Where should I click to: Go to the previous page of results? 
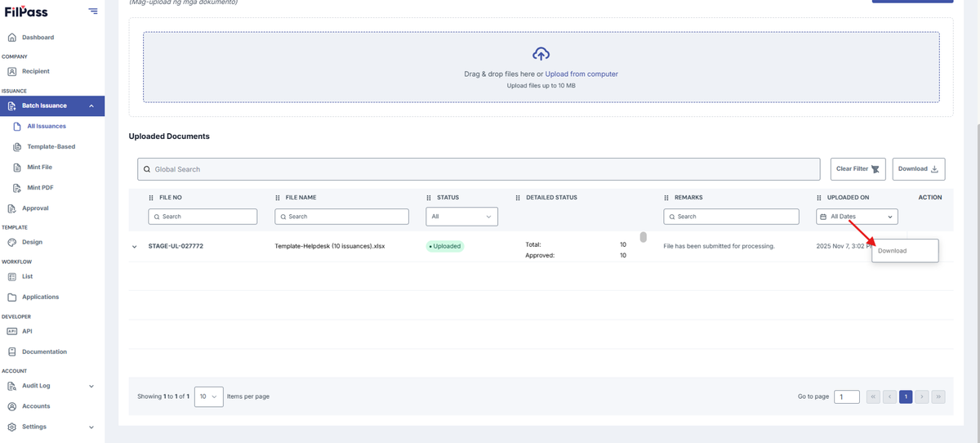pos(889,396)
